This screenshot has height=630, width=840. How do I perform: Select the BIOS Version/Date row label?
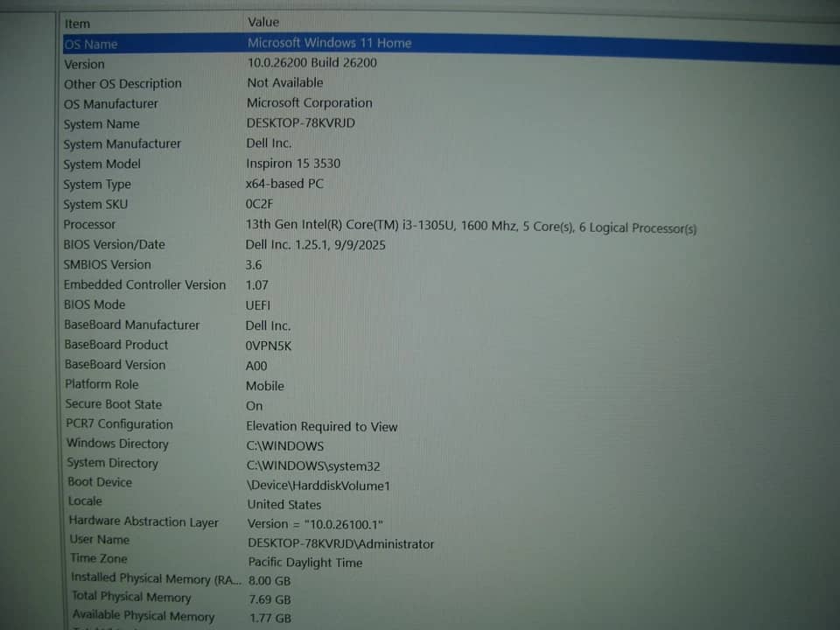click(x=114, y=245)
